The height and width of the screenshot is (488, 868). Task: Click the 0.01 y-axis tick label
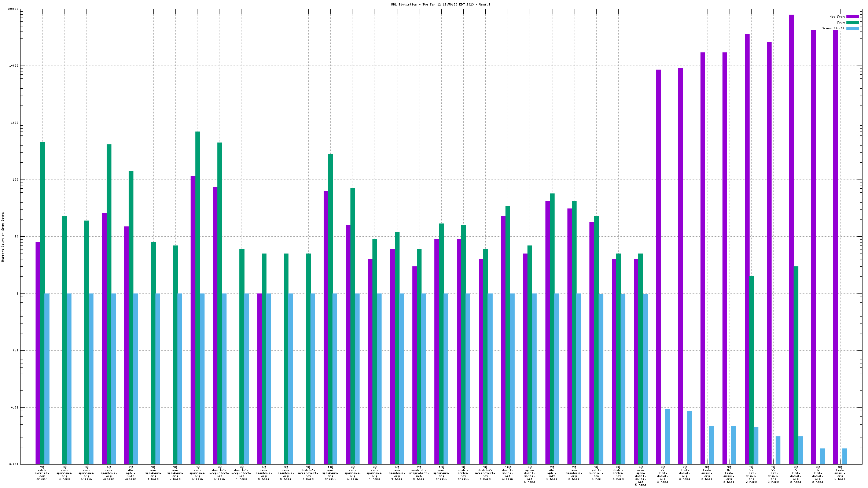(x=14, y=407)
